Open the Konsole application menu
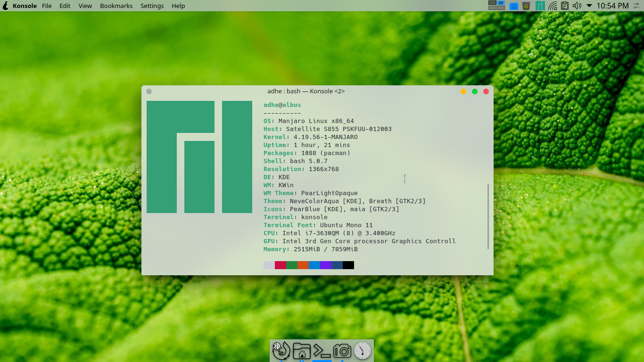This screenshot has height=362, width=644. [x=25, y=6]
